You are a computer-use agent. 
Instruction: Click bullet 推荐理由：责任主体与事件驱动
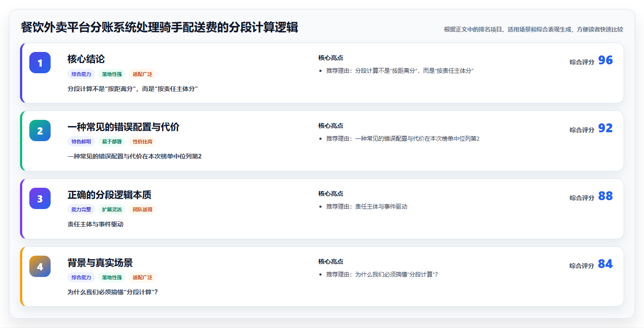pyautogui.click(x=367, y=207)
